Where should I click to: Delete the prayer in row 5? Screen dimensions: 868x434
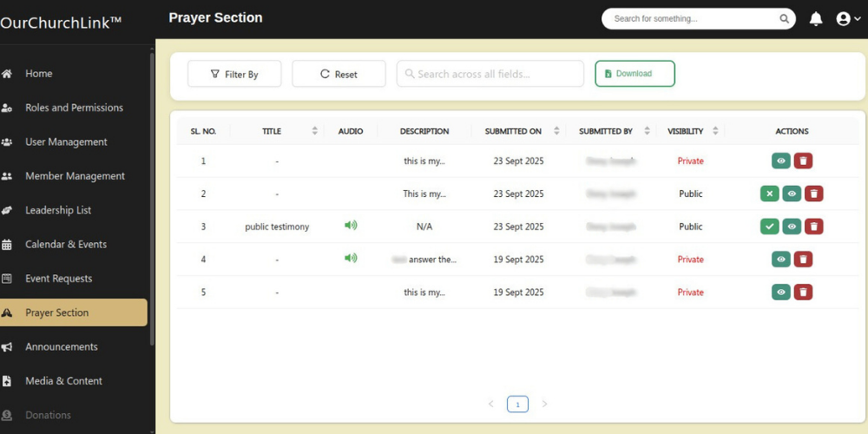(x=804, y=293)
